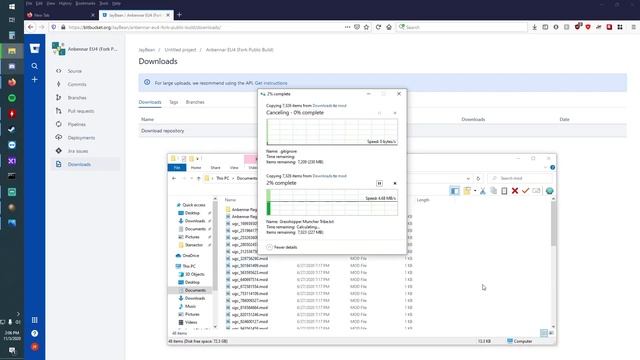Click the 2% complete copy progress graph
The width and height of the screenshot is (640, 360).
tap(332, 202)
